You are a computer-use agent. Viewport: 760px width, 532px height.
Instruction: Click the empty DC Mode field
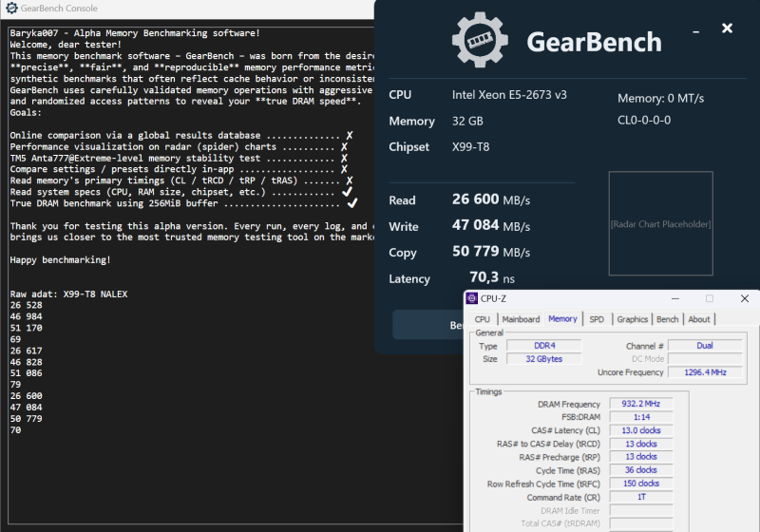[705, 359]
